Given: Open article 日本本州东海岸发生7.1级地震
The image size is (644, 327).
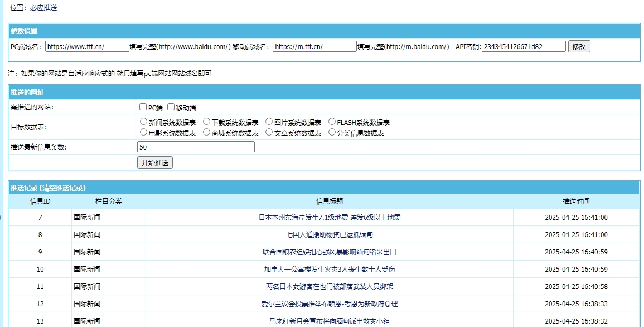Looking at the screenshot, I should [330, 218].
